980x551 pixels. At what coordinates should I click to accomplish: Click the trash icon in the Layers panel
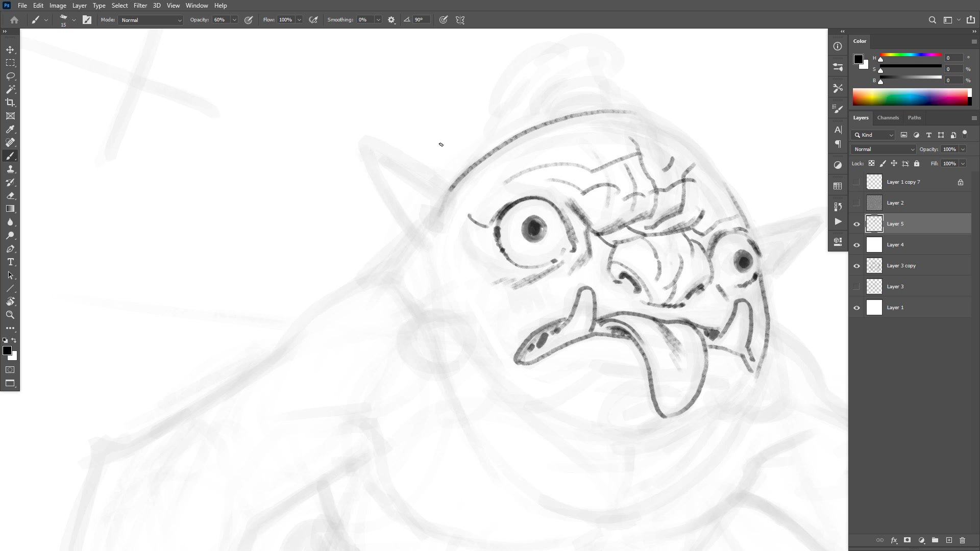(962, 540)
